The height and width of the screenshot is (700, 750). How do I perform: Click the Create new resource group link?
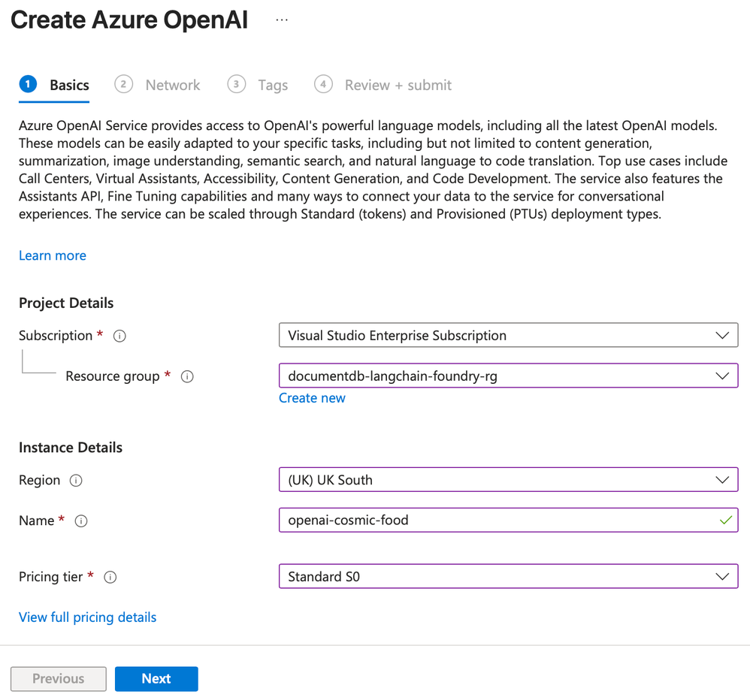coord(312,398)
